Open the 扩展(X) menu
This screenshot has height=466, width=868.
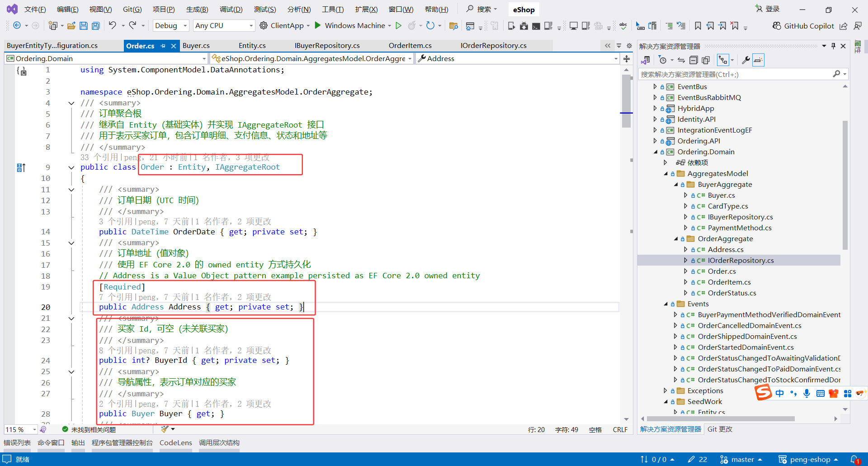(366, 10)
